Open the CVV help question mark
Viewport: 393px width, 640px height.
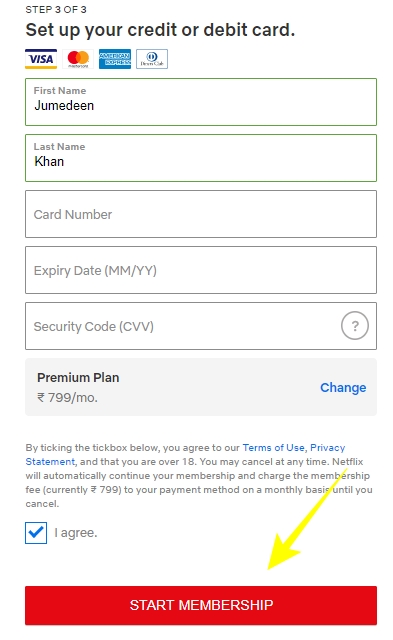[x=355, y=326]
